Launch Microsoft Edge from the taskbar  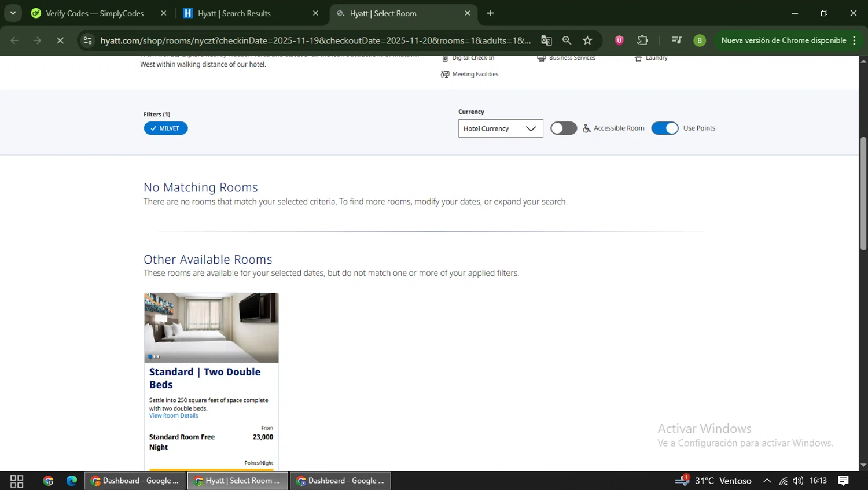click(x=72, y=481)
